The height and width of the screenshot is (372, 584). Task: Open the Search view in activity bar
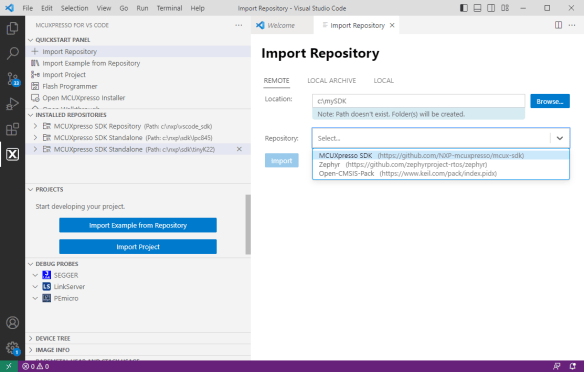[12, 53]
